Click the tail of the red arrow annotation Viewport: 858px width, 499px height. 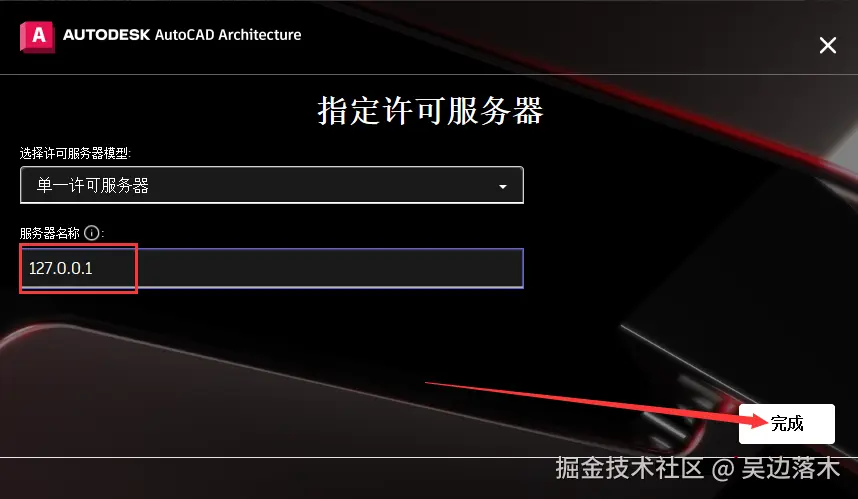point(430,383)
